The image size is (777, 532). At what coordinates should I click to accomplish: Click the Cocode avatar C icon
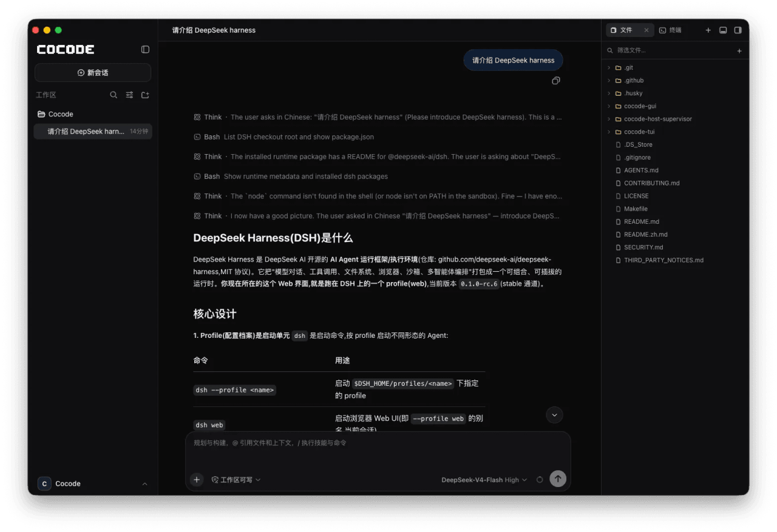click(44, 483)
